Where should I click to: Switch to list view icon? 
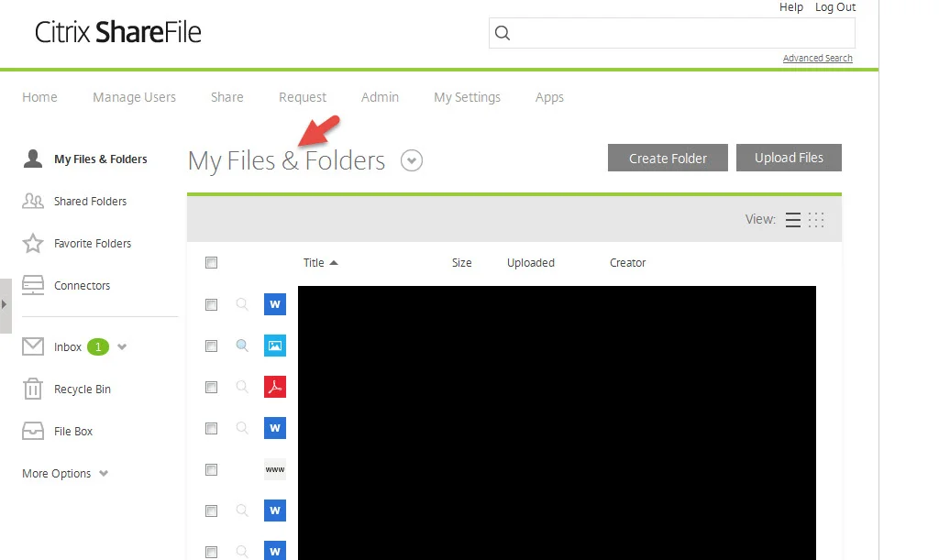click(x=793, y=220)
